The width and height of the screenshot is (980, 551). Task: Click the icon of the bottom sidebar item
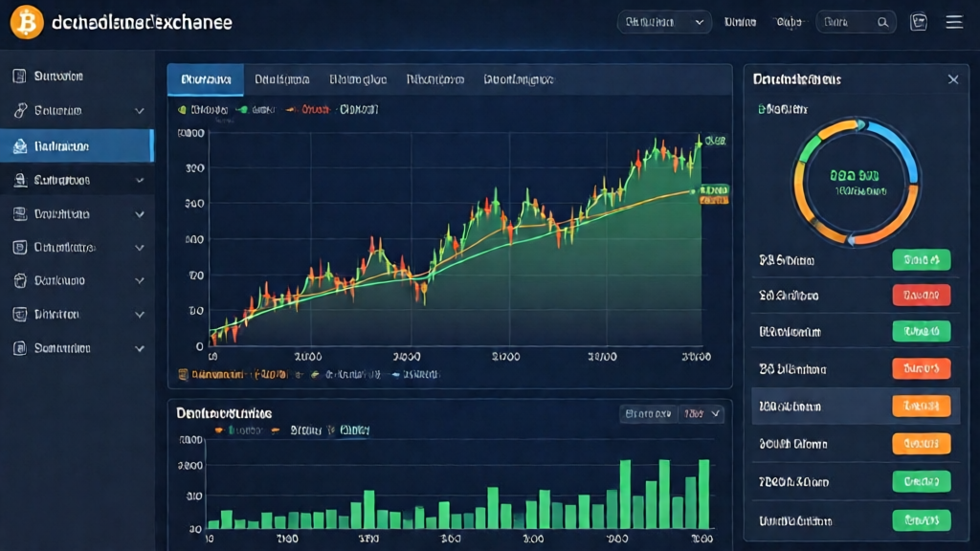coord(19,348)
